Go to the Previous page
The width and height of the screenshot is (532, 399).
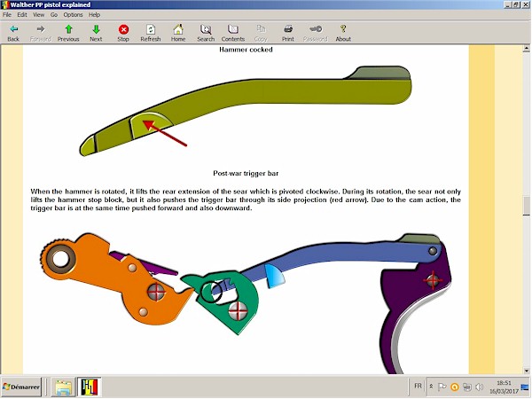68,33
